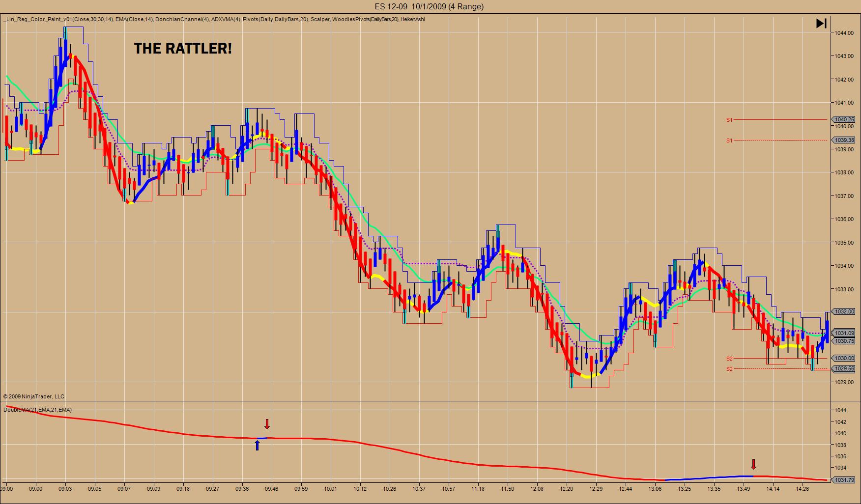
Task: Click the 1030.00 price marker
Action: [844, 358]
